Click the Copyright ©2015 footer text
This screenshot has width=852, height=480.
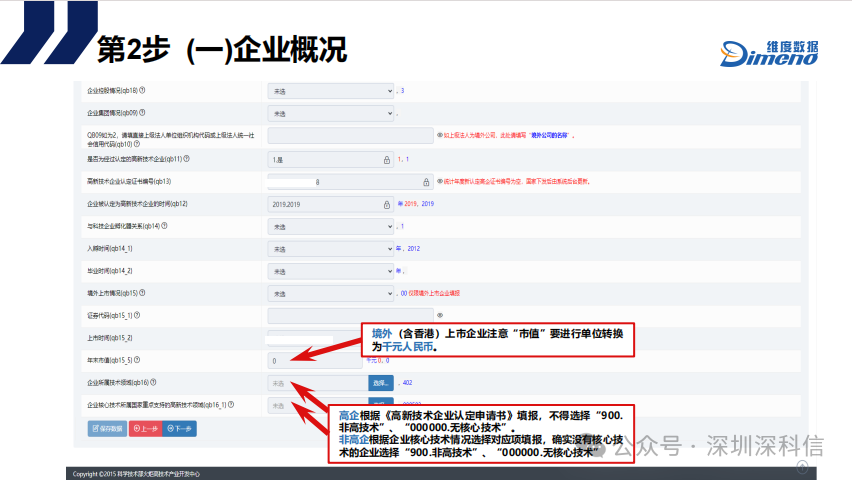(x=136, y=474)
